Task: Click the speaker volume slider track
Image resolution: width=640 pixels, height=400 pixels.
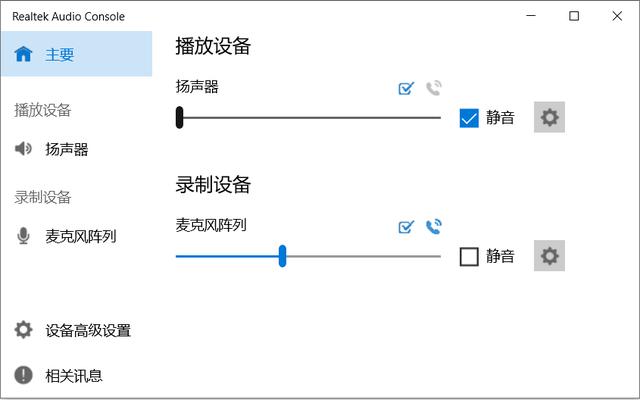Action: 308,118
